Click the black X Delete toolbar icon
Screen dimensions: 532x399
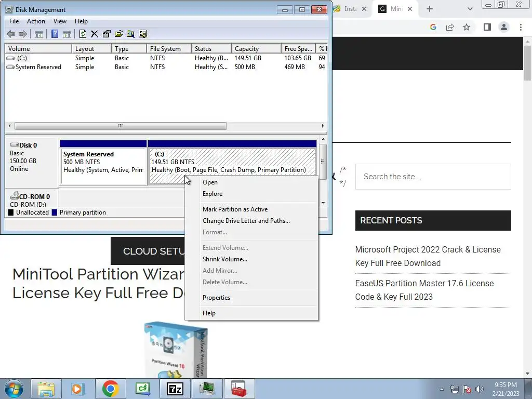point(95,34)
